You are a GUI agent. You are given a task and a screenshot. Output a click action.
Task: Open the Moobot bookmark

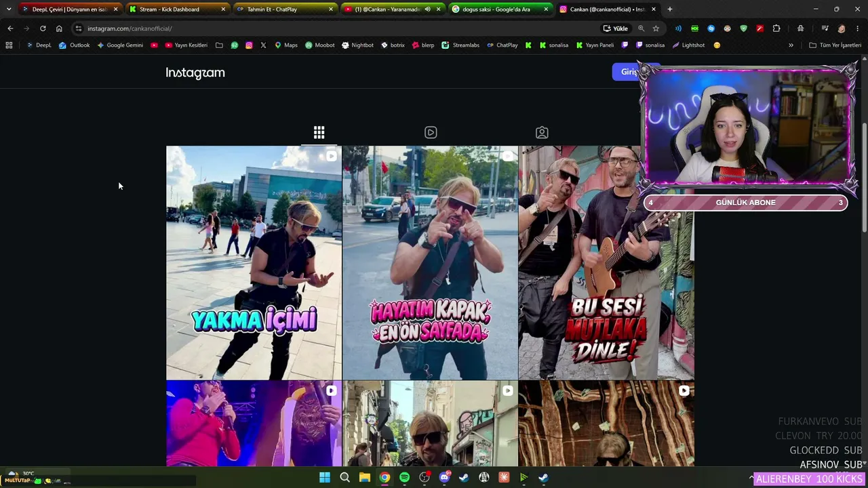[x=319, y=45]
